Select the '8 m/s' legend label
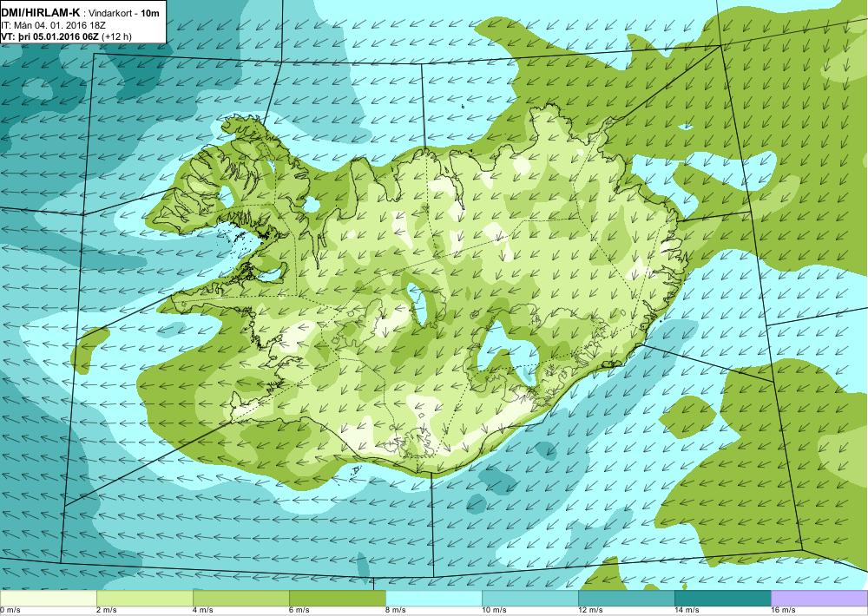868x616 pixels. tap(395, 611)
